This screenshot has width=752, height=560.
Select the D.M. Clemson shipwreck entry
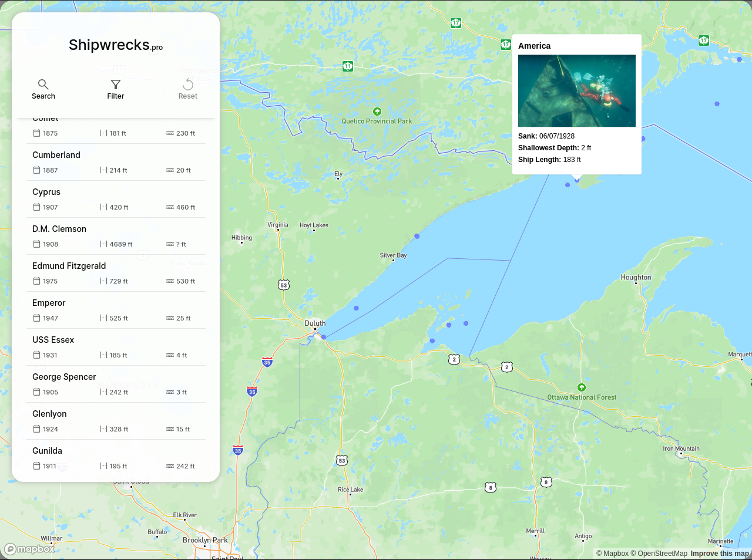pyautogui.click(x=116, y=236)
